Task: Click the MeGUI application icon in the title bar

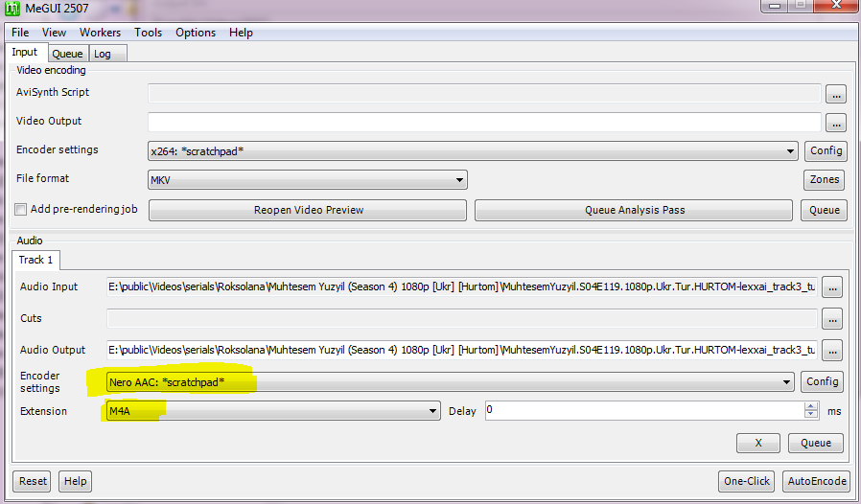Action: pos(13,10)
